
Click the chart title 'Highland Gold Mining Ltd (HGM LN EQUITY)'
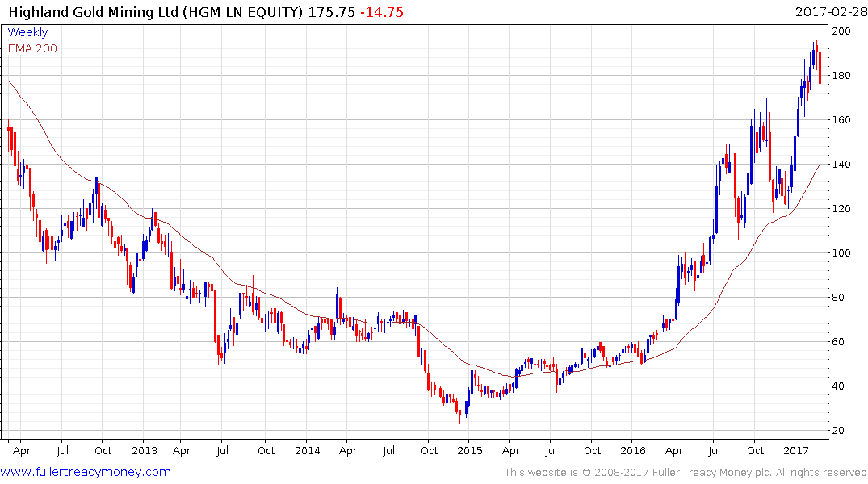coord(156,12)
